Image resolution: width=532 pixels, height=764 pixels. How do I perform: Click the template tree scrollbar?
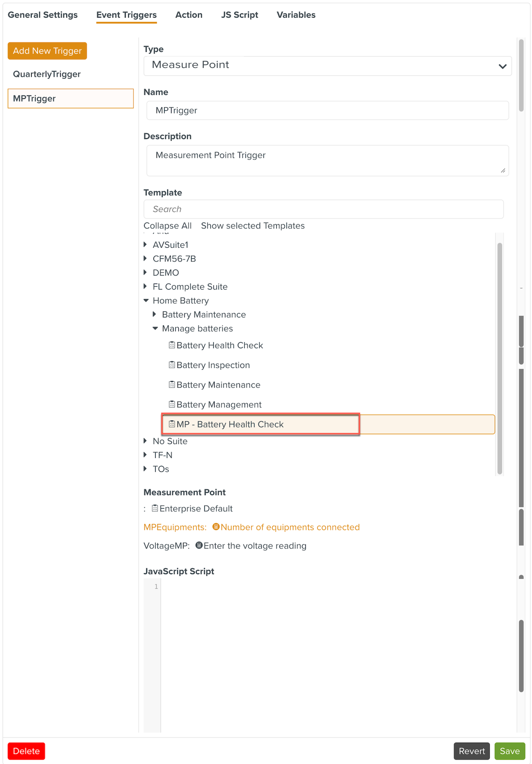(499, 358)
